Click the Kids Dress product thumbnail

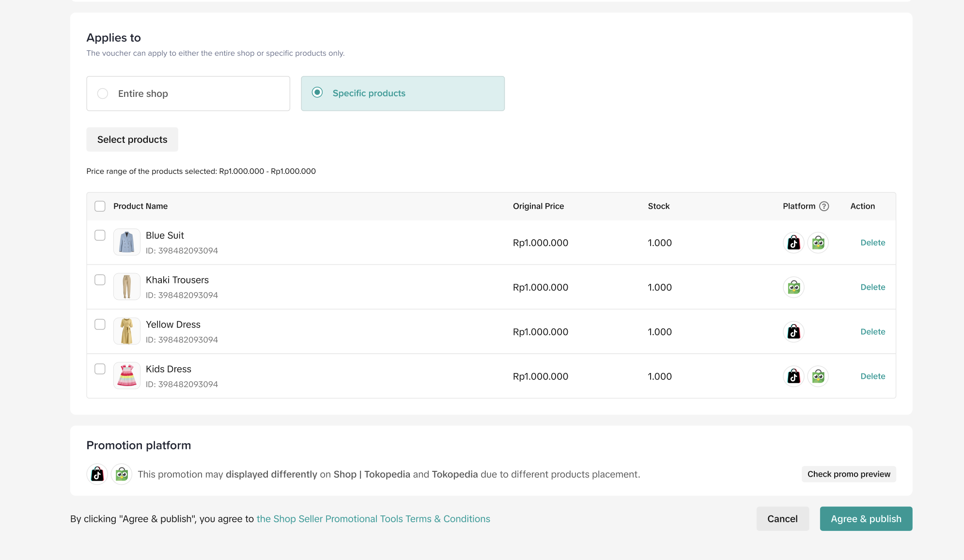click(x=127, y=376)
